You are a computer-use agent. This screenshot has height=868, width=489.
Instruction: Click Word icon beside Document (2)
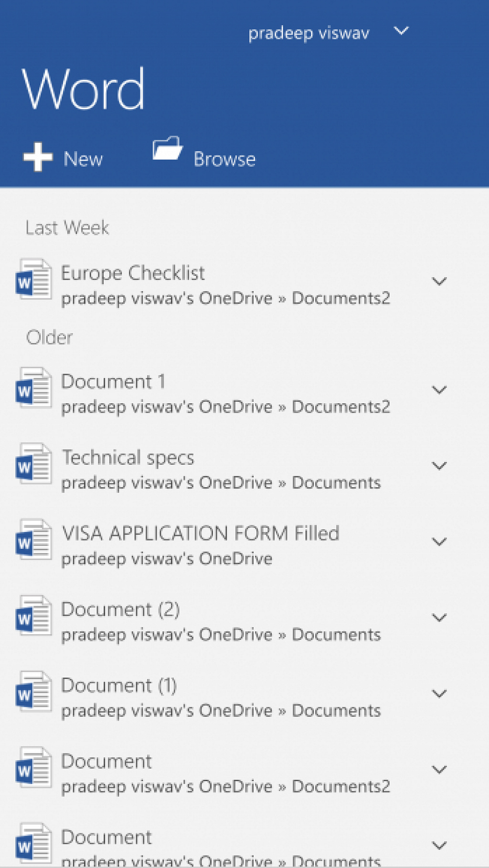point(33,615)
